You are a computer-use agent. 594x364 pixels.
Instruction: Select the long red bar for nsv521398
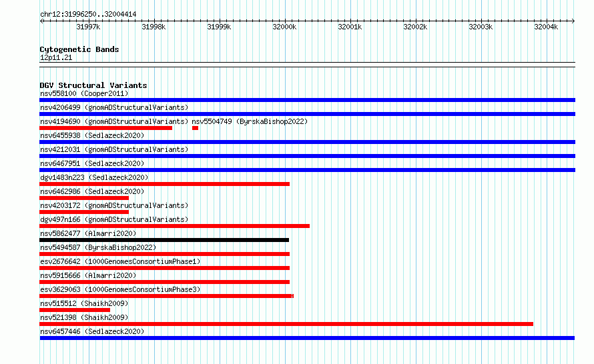[x=286, y=324]
